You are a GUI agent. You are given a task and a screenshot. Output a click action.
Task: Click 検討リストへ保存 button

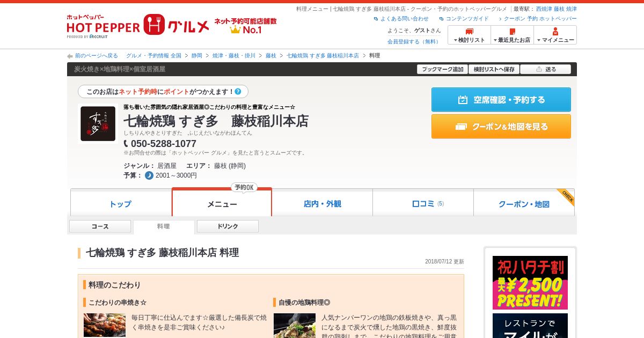[x=494, y=69]
